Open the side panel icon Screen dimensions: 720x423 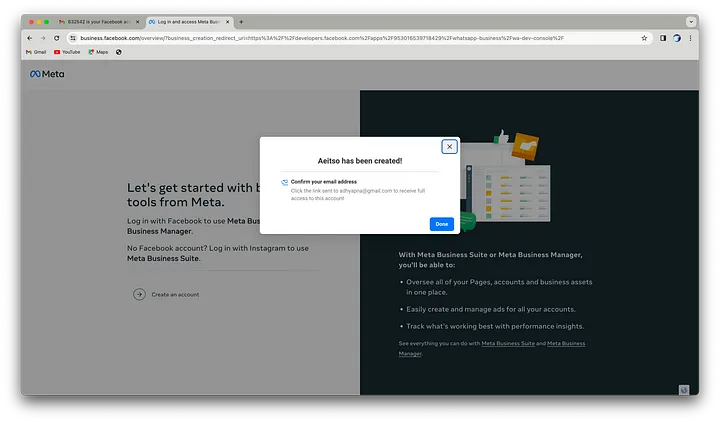pos(663,38)
